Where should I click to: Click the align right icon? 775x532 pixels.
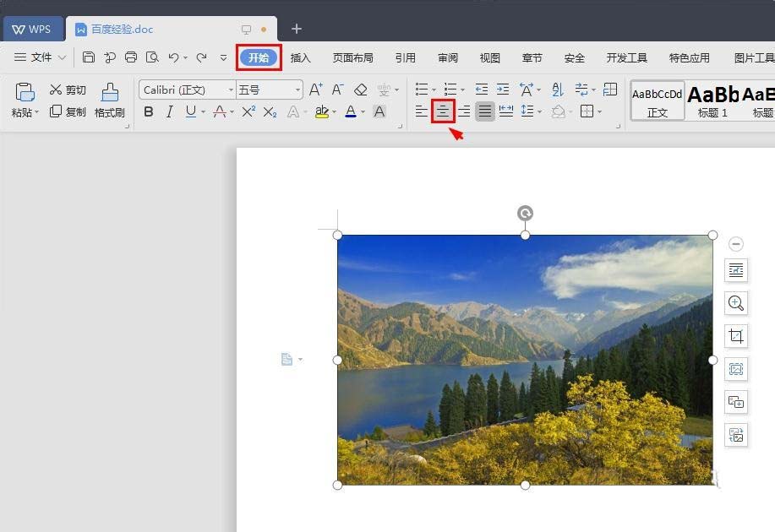[x=464, y=111]
